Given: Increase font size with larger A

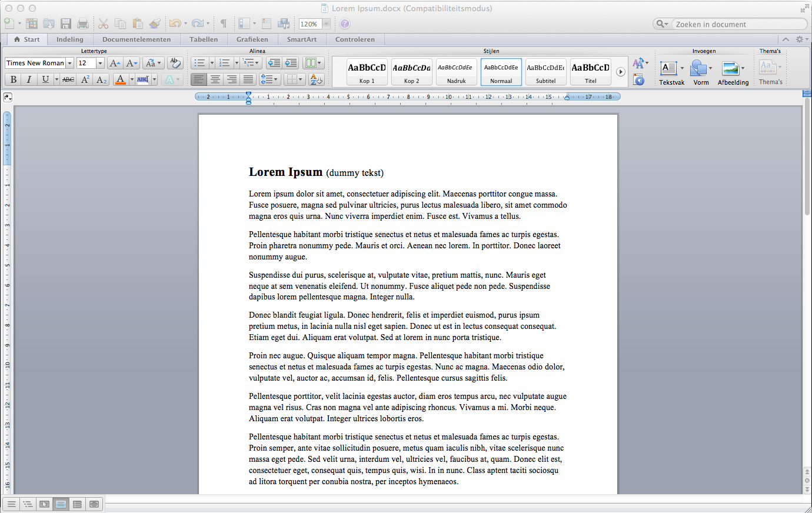Looking at the screenshot, I should pos(115,63).
